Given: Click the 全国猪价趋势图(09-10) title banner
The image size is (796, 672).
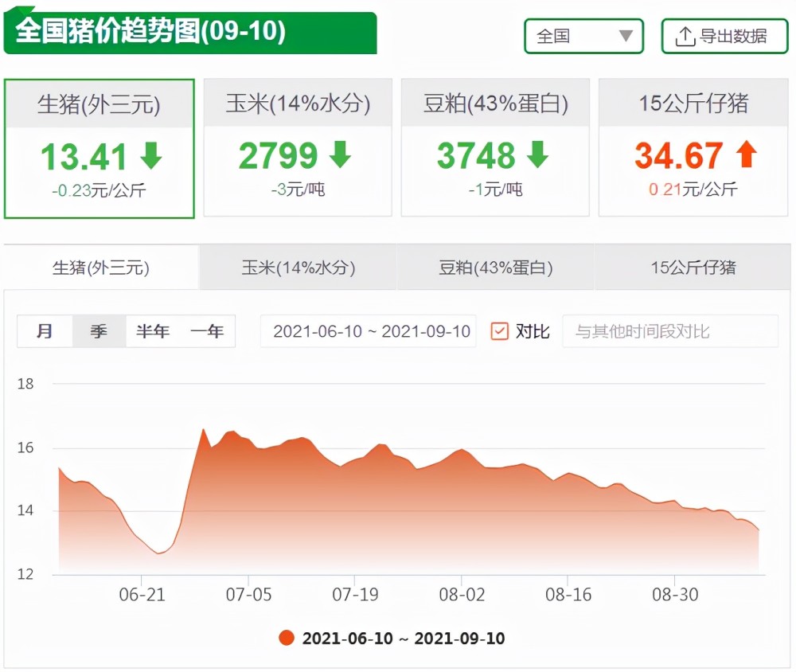Looking at the screenshot, I should [x=190, y=32].
